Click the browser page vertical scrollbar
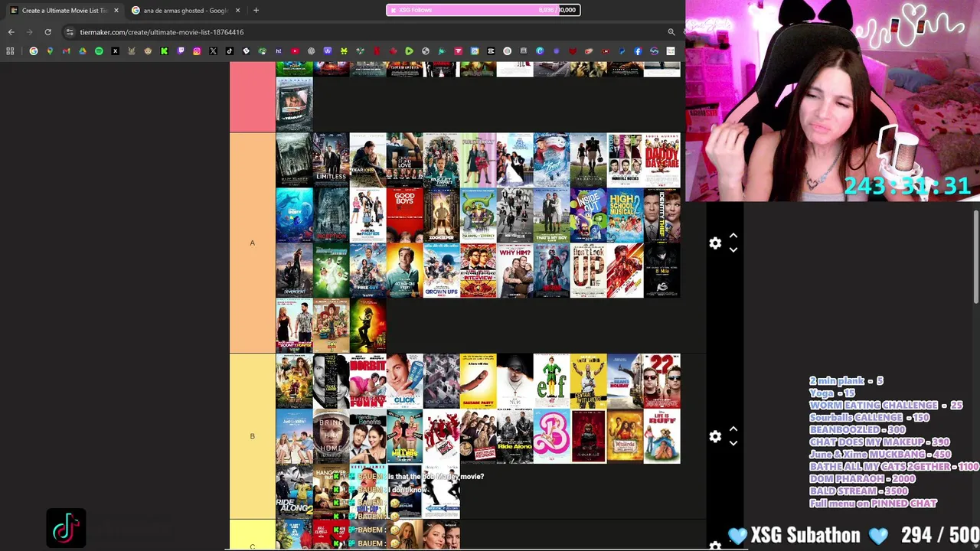The image size is (980, 551). coord(975,256)
